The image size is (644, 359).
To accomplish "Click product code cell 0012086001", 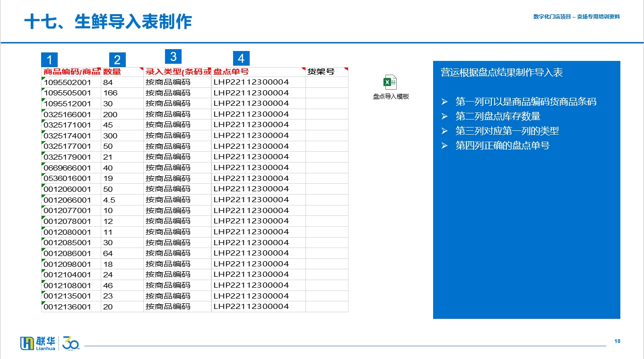I will (71, 253).
